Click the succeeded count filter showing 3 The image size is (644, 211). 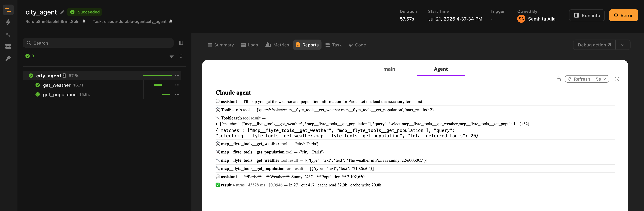click(x=30, y=56)
